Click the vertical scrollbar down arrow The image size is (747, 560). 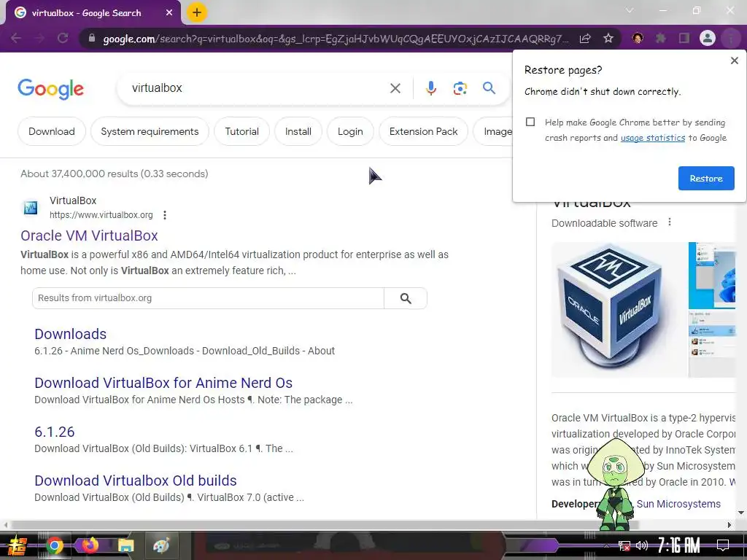click(x=741, y=513)
